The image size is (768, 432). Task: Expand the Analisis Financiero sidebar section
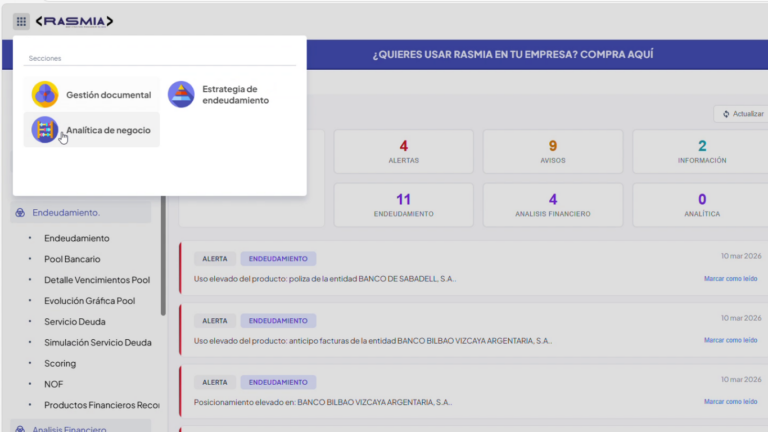click(81, 427)
